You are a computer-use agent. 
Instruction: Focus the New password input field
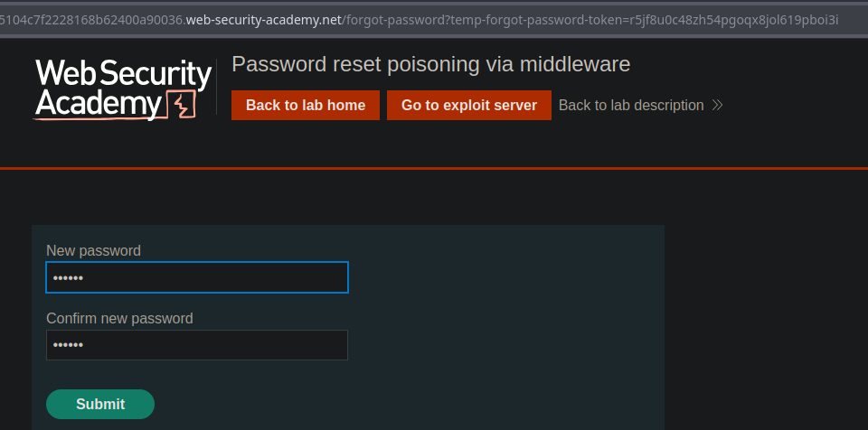pos(197,277)
